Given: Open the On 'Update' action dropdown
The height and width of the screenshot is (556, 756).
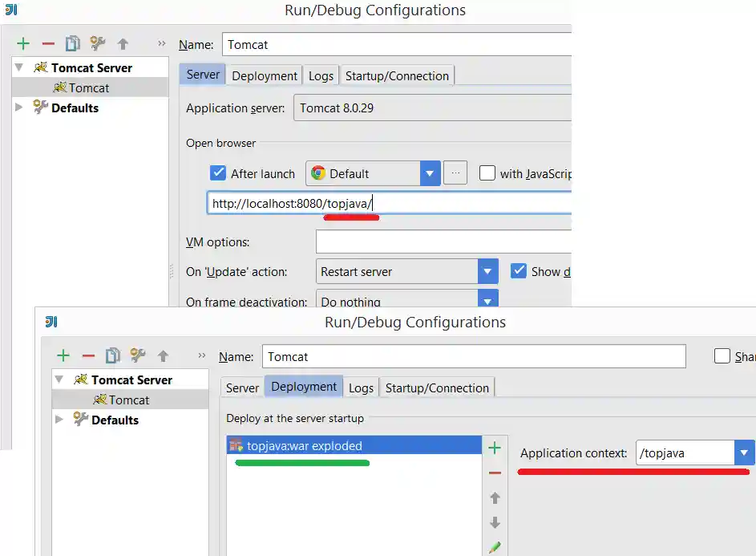Looking at the screenshot, I should (487, 272).
